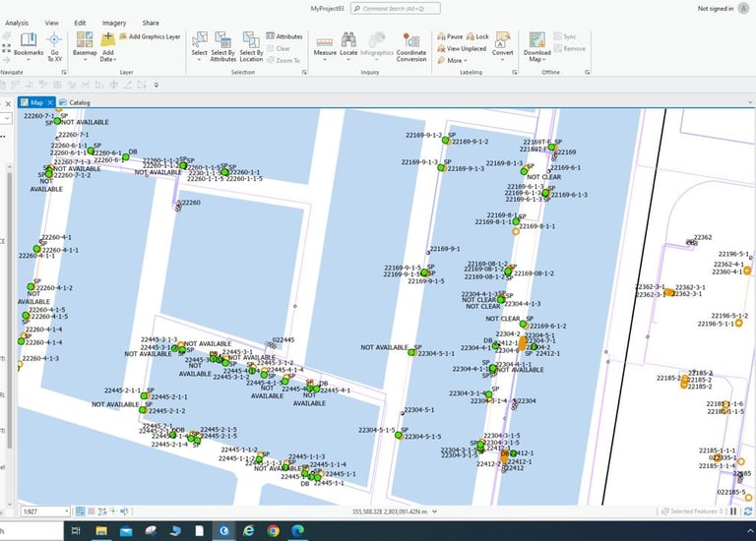Open Selection group dialog launcher
Image resolution: width=756 pixels, height=541 pixels.
tap(304, 72)
